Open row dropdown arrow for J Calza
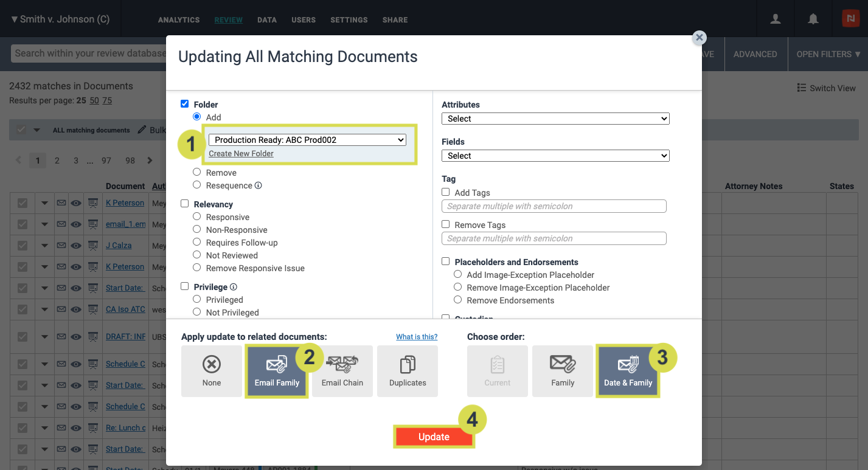The height and width of the screenshot is (470, 868). (44, 246)
